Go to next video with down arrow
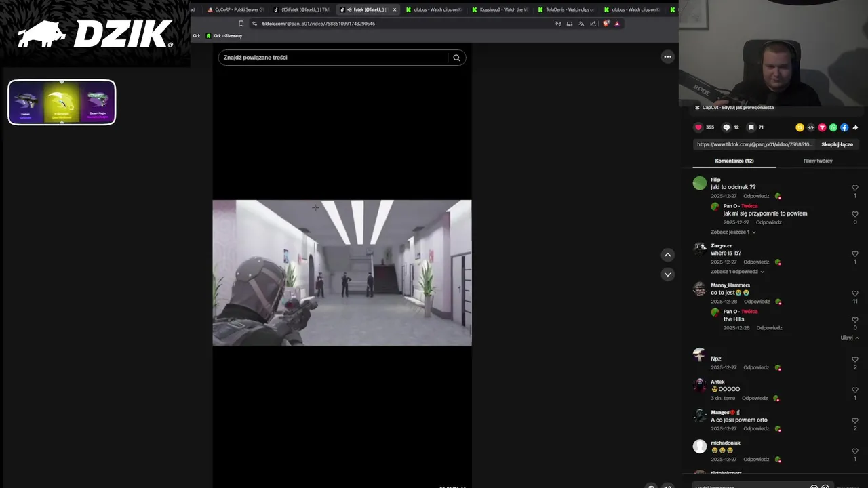 [668, 274]
